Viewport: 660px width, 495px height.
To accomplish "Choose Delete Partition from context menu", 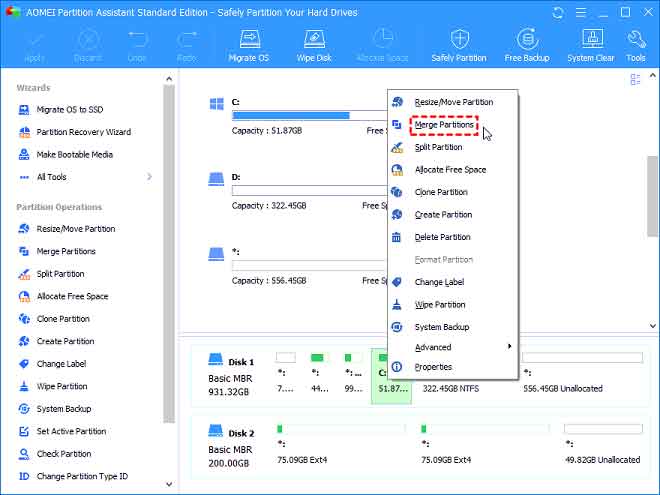I will point(453,237).
